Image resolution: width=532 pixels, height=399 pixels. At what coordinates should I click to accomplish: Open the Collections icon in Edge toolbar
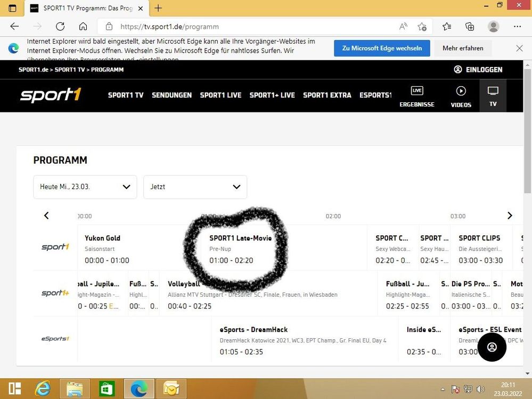[470, 27]
